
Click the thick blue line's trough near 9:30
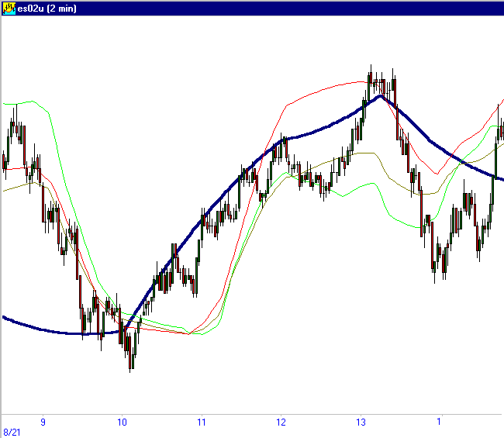pos(84,333)
